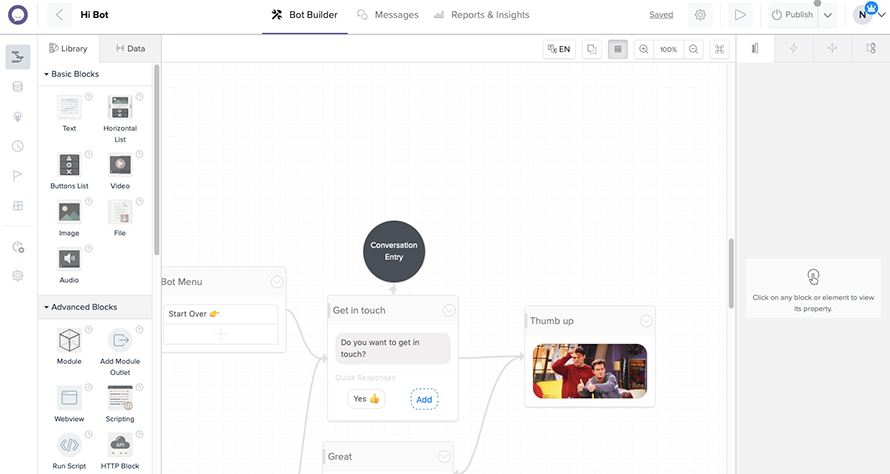Screen dimensions: 890x474
Task: Expand the Thumb up block options
Action: [646, 321]
